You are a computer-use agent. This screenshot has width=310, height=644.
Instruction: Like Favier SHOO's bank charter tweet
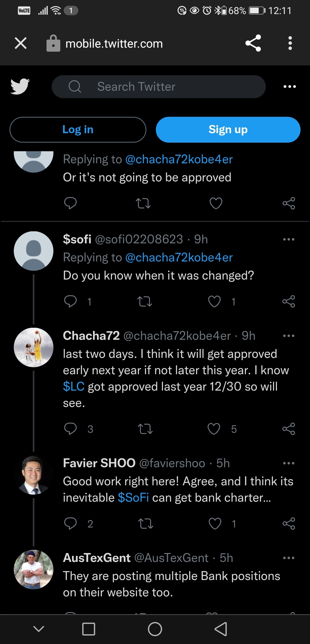coord(215,524)
